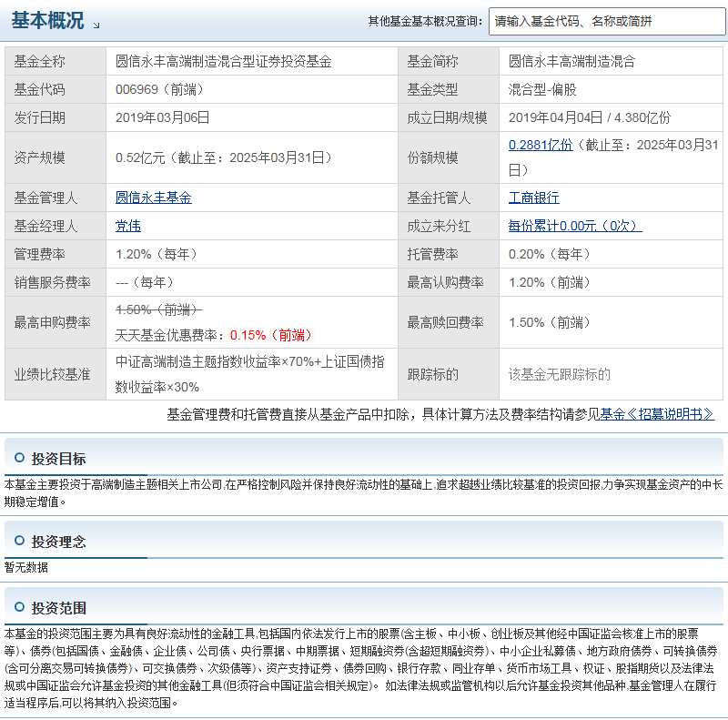Click the benchmark text 中证高端制造主题指数收益率×70%

tap(215, 362)
